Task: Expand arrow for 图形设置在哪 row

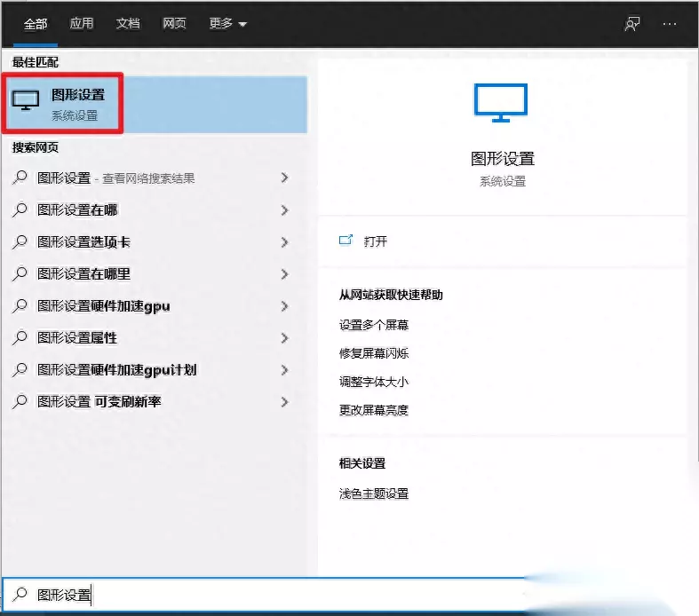Action: point(284,210)
